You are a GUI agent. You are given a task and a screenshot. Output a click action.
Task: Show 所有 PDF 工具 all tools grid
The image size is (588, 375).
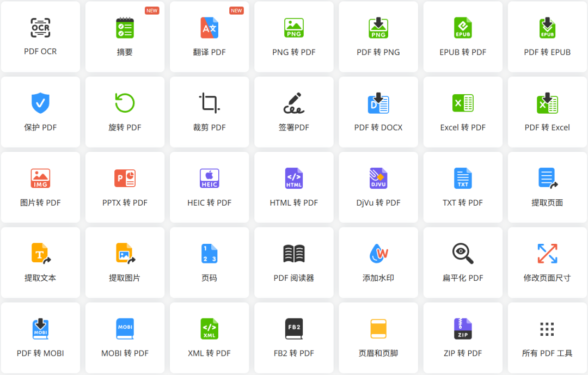click(x=548, y=338)
